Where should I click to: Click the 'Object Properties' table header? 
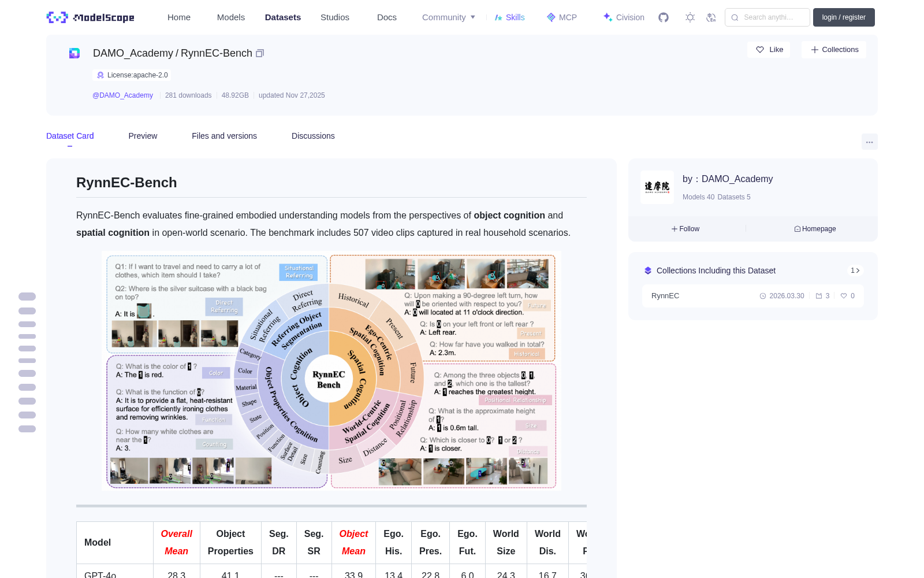pos(230,543)
